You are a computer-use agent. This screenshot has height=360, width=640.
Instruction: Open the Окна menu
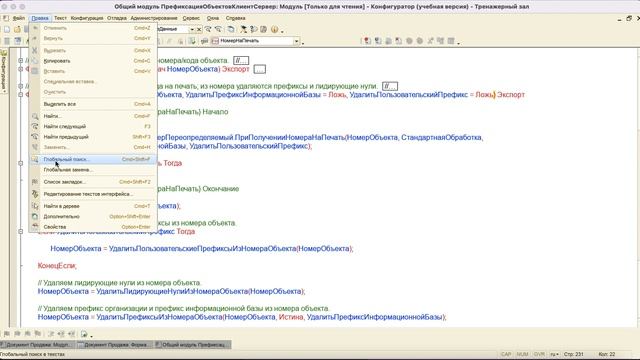[x=213, y=18]
